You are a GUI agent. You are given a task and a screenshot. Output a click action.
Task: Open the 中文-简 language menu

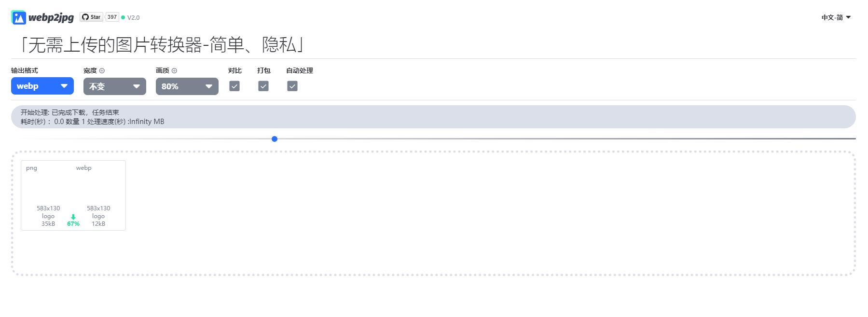pyautogui.click(x=836, y=17)
